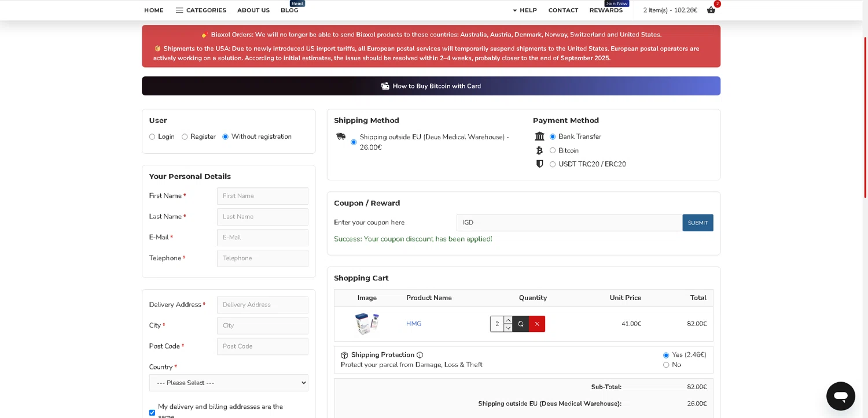Choose USDT TRC20 / ERC20 payment
This screenshot has width=868, height=418.
click(x=553, y=164)
